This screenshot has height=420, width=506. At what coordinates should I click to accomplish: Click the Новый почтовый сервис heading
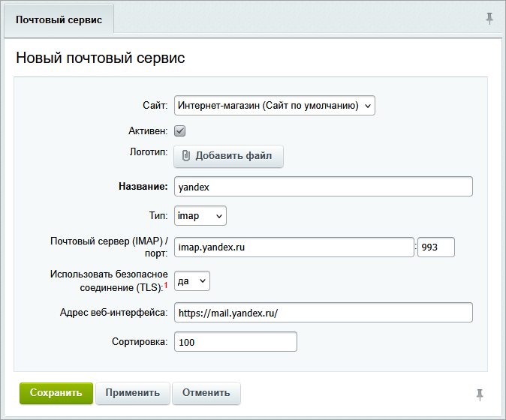point(100,58)
